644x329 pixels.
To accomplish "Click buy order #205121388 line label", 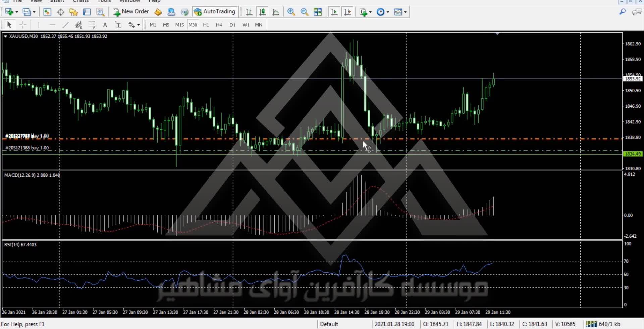I will [27, 148].
